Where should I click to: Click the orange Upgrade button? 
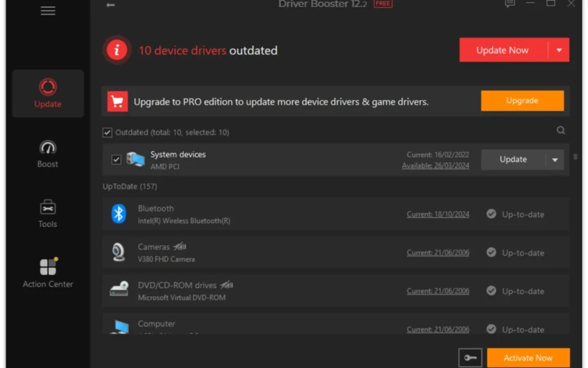(x=522, y=101)
